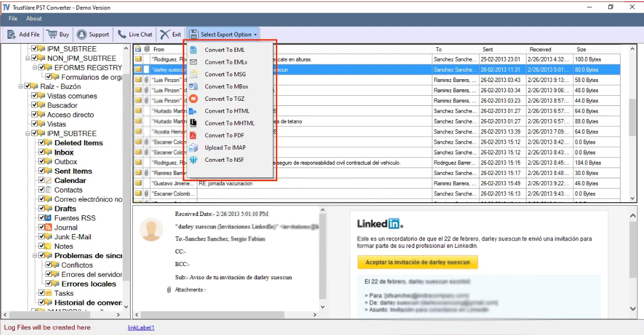Screen dimensions: 644x335
Task: Collapse the IPM_SUBTREE node above Deleted Items
Action: (x=28, y=133)
